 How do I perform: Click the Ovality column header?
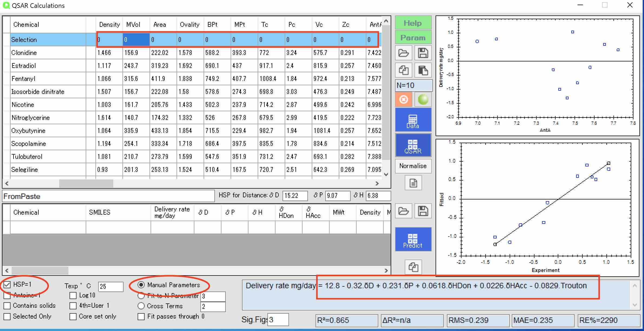coord(190,25)
